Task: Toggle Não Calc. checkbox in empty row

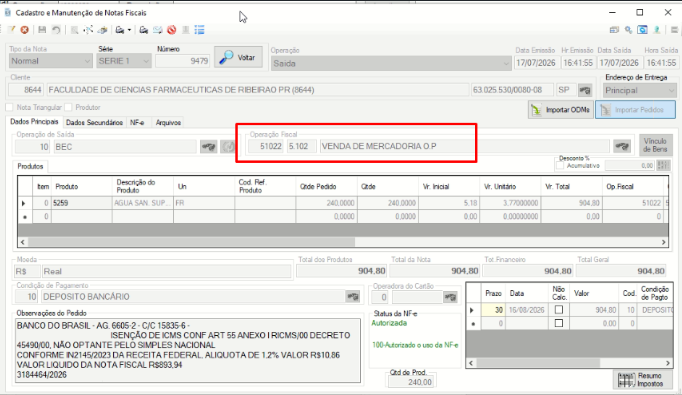Action: [x=559, y=323]
